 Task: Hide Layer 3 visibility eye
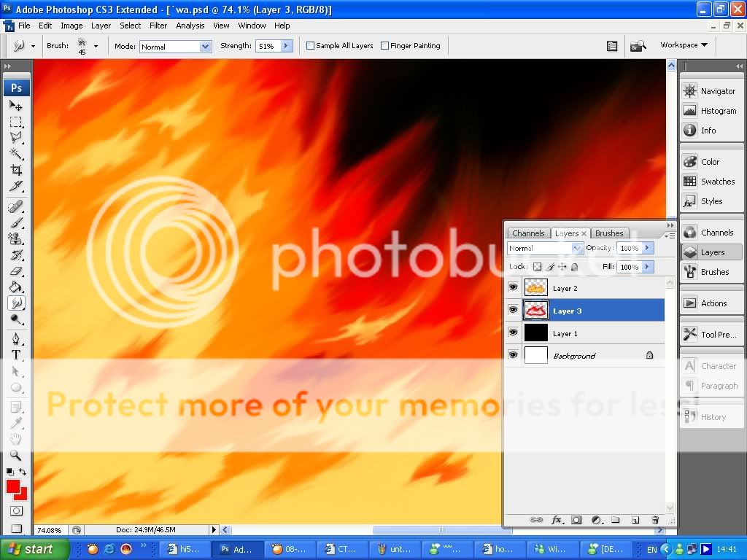pyautogui.click(x=513, y=310)
